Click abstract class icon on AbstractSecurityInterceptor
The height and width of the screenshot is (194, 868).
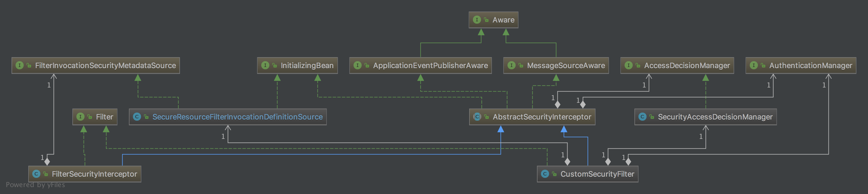point(477,117)
